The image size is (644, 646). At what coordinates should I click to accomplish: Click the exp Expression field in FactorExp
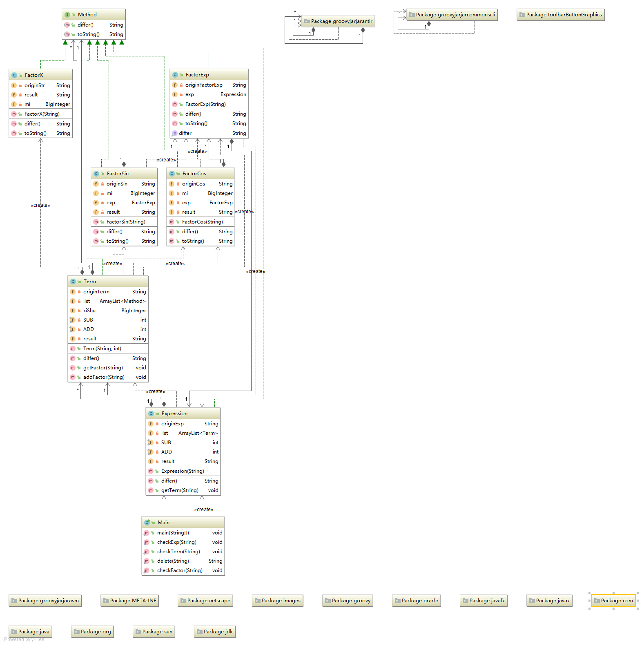(x=209, y=94)
